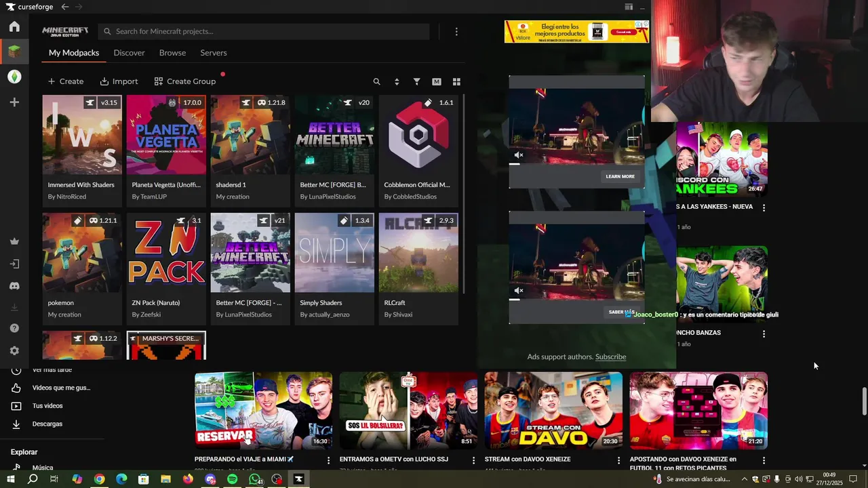The height and width of the screenshot is (488, 868).
Task: Click the sign-in arrow icon in sidebar
Action: pyautogui.click(x=14, y=264)
